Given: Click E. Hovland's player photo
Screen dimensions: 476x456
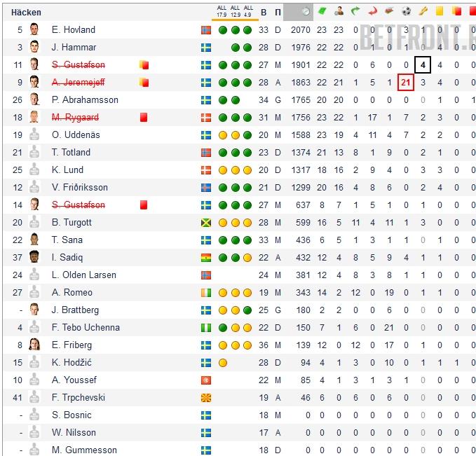Looking at the screenshot, I should (x=34, y=29).
